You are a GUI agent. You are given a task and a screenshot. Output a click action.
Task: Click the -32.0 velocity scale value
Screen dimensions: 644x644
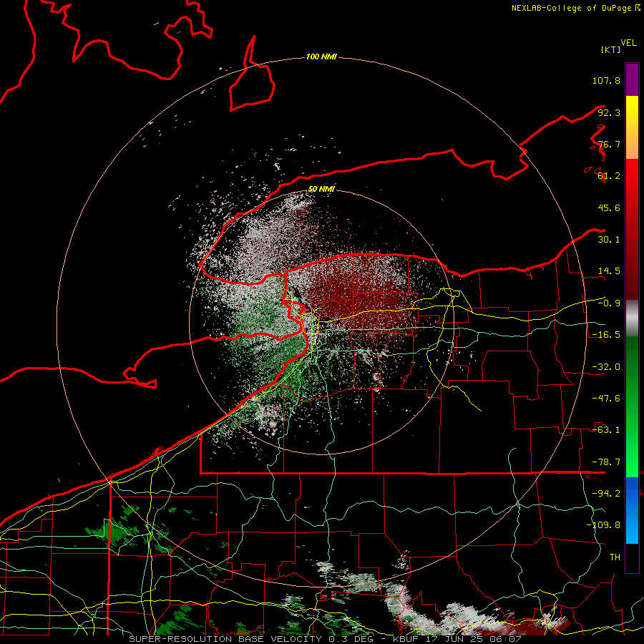pos(606,367)
